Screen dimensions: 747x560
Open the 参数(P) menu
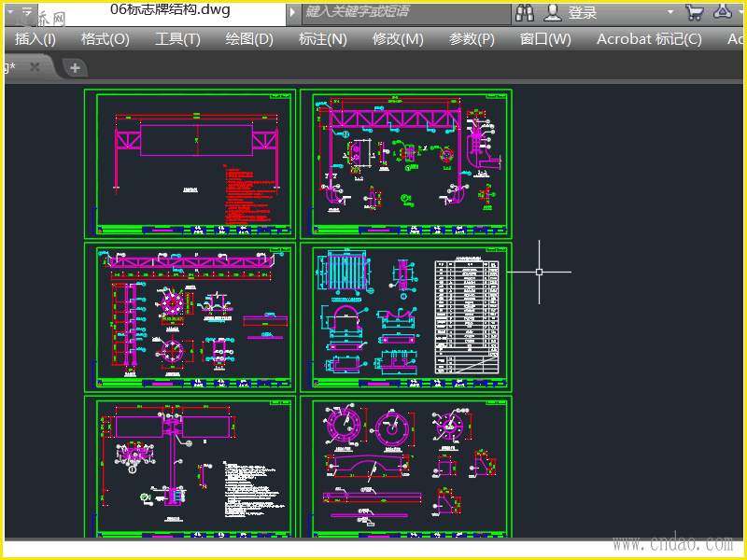tap(472, 39)
